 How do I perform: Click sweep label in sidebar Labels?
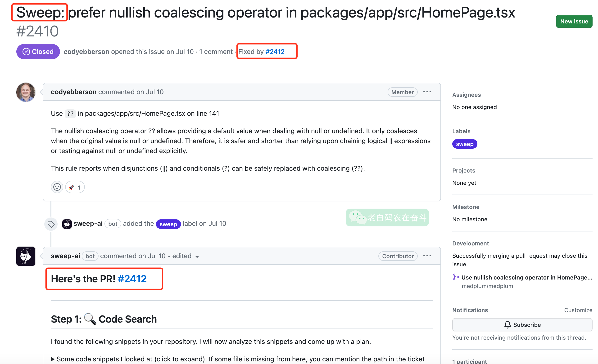(x=465, y=144)
